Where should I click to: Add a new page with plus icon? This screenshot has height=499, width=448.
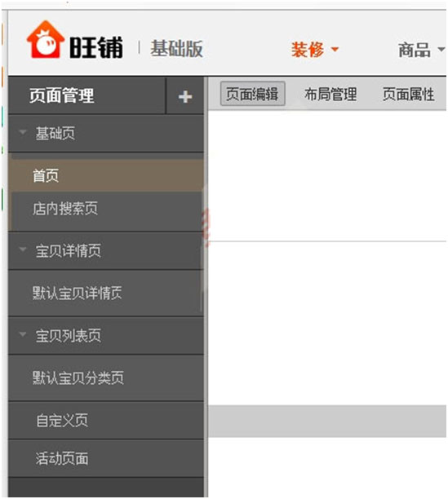(x=185, y=97)
